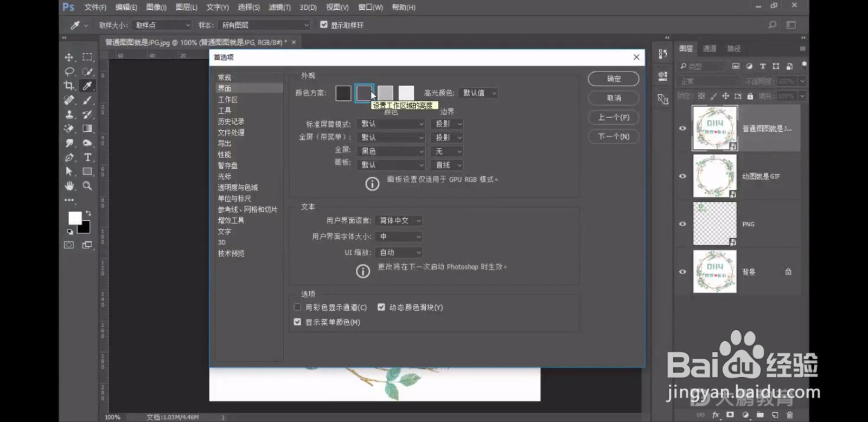Image resolution: width=868 pixels, height=422 pixels.
Task: Open 画板 border 直线 dropdown
Action: point(447,165)
